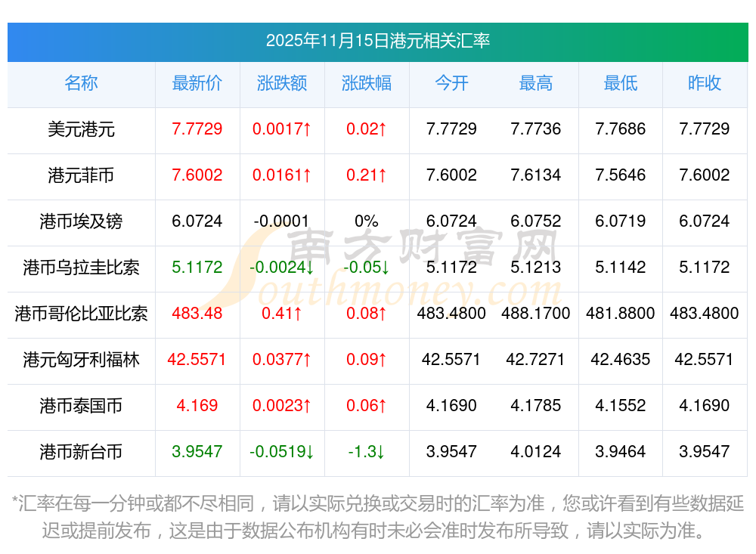This screenshot has height=554, width=756.
Task: Click the high value 4.0124
Action: click(536, 451)
